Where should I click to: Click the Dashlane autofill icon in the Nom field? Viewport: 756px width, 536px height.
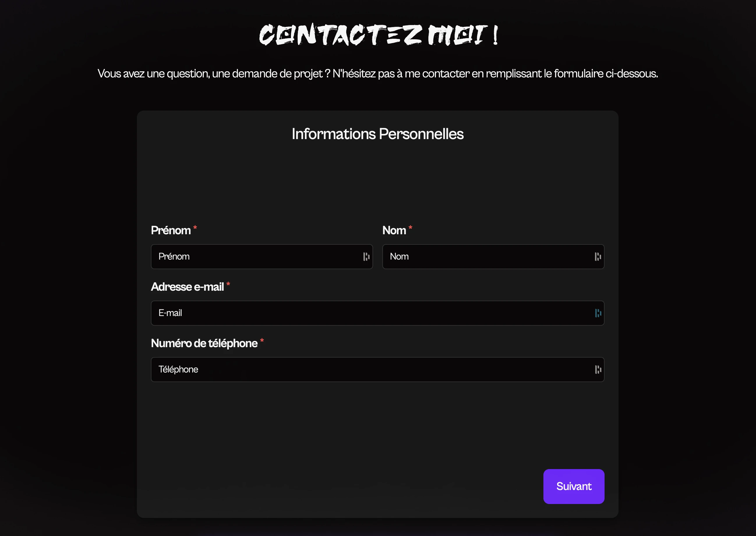(598, 257)
